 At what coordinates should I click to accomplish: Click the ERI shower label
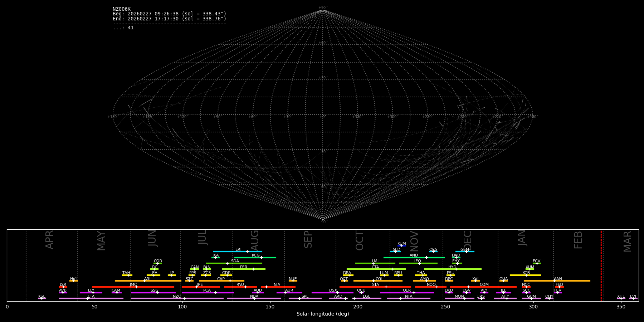point(239,250)
